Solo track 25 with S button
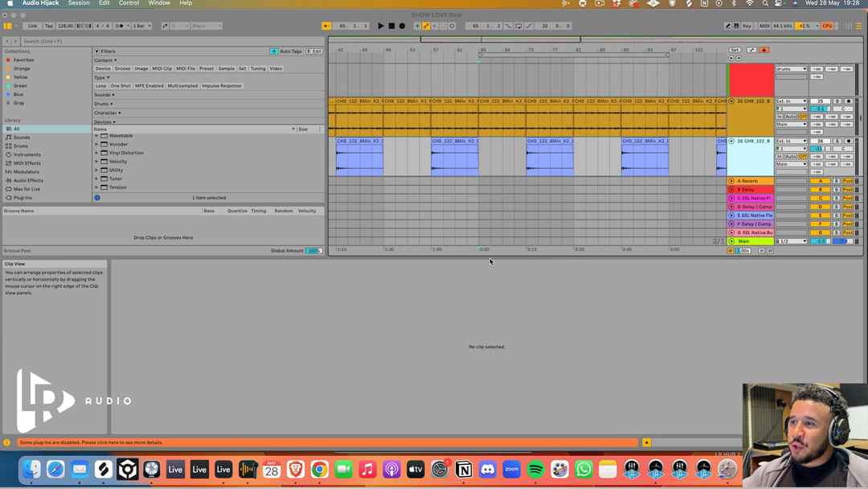868x489 pixels. pos(836,101)
